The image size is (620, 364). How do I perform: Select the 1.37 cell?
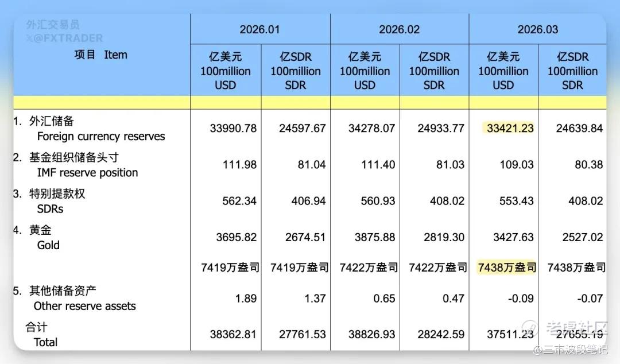tap(315, 299)
